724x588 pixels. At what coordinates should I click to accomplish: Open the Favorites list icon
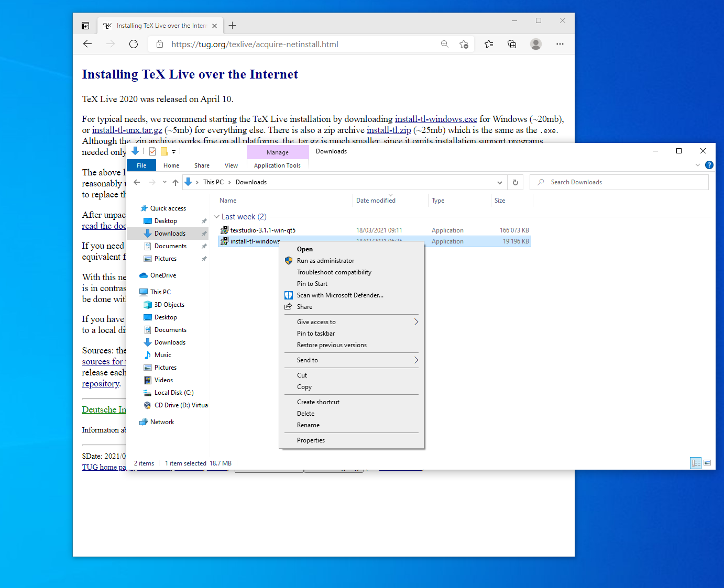(x=489, y=44)
